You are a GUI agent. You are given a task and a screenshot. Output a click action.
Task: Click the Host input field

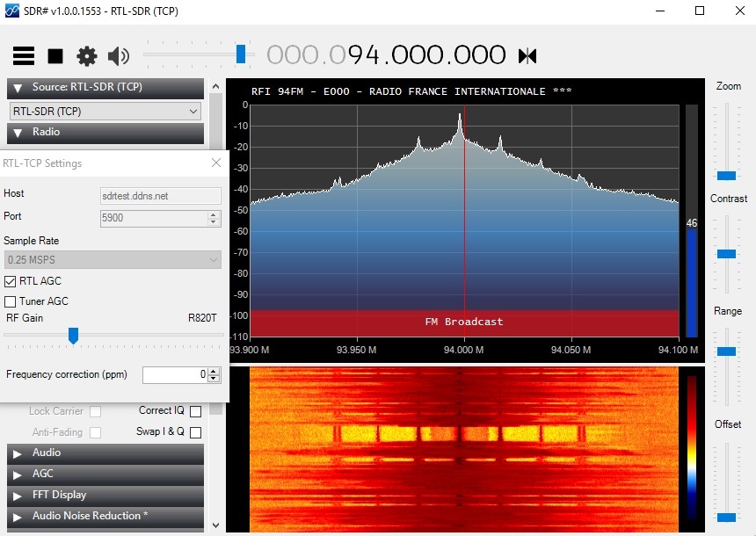[161, 196]
